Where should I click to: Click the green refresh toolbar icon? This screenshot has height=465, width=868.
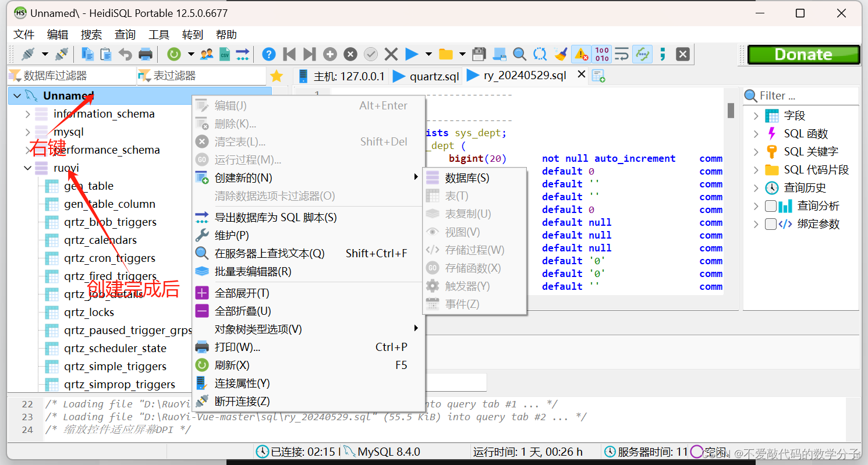point(173,54)
